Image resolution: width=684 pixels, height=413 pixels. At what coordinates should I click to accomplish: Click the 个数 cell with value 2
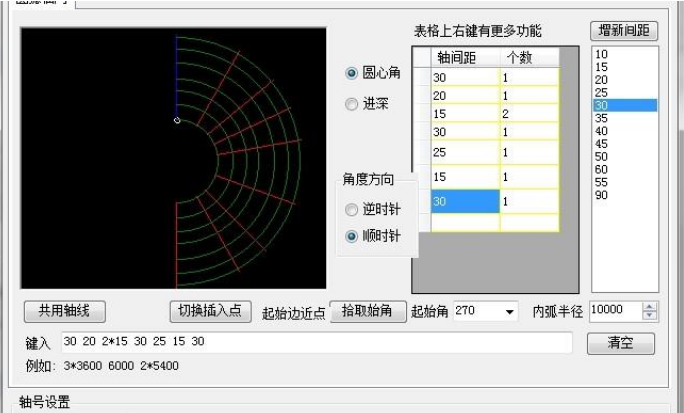530,114
